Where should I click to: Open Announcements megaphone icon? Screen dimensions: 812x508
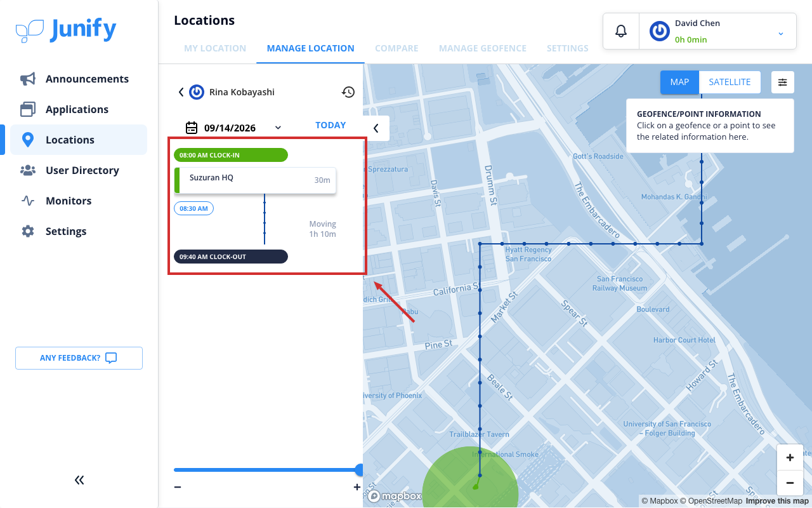point(28,79)
